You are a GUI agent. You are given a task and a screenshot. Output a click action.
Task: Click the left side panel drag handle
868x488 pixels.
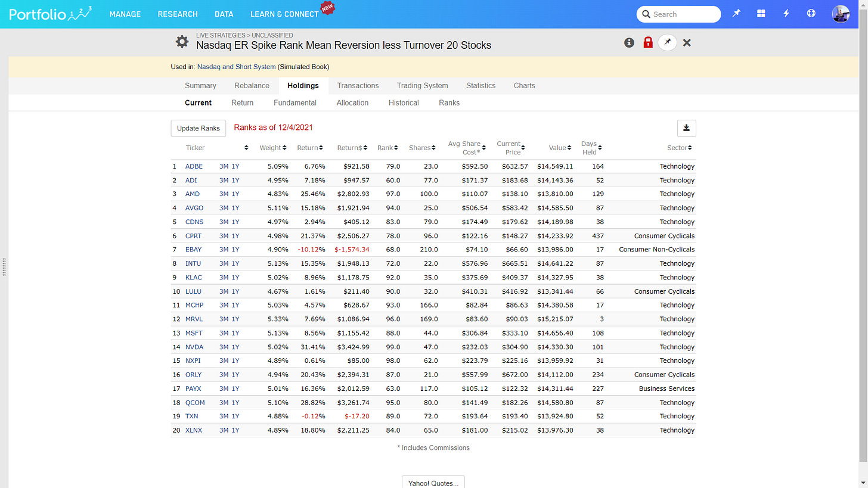4,266
